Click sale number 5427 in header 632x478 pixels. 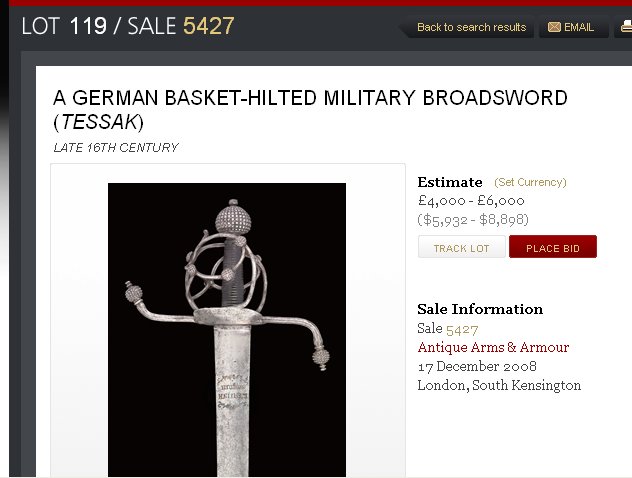point(209,26)
